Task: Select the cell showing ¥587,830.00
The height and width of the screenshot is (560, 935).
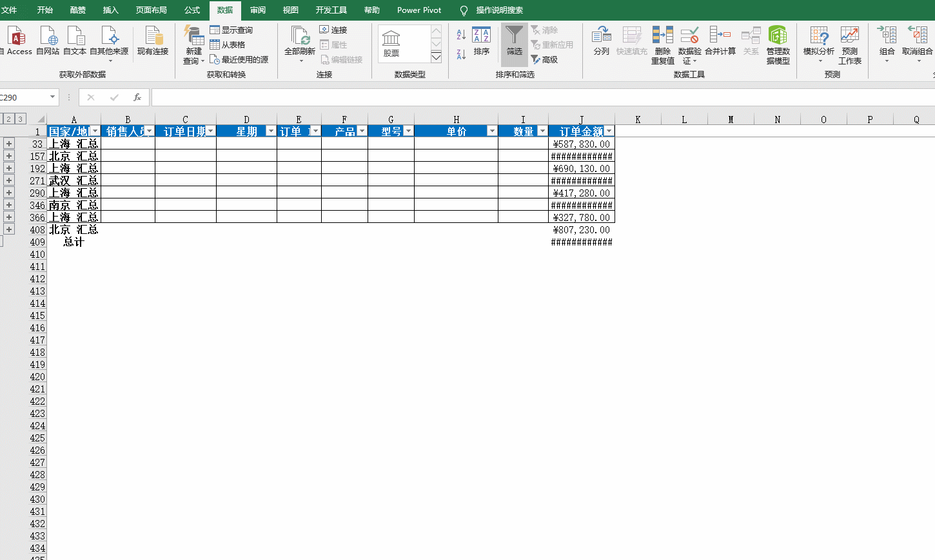Action: tap(582, 144)
